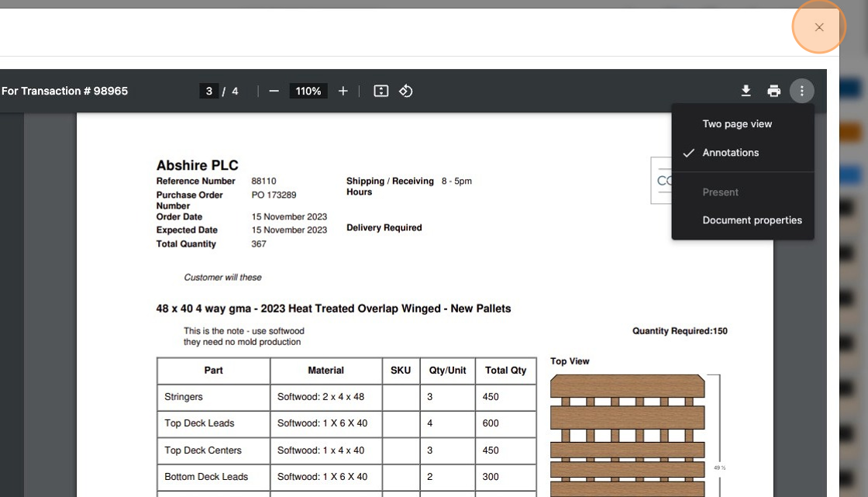Viewport: 868px width, 497px height.
Task: Click the Order Date value
Action: click(x=289, y=216)
